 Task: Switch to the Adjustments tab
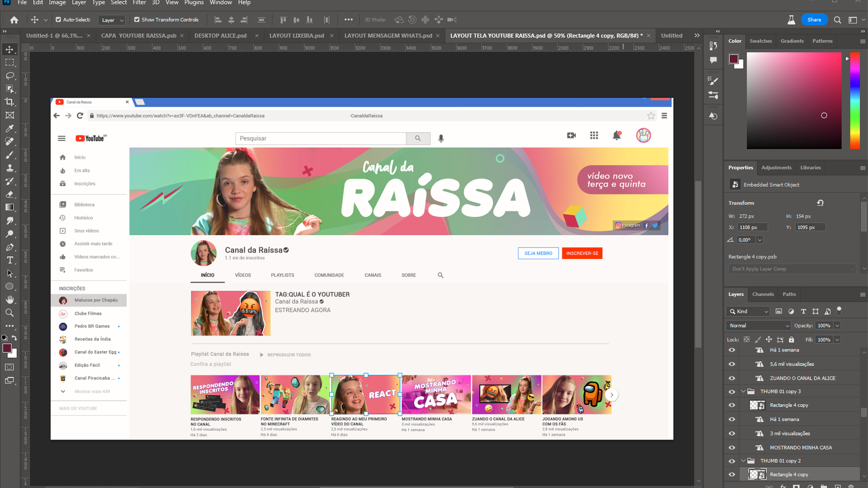tap(776, 168)
